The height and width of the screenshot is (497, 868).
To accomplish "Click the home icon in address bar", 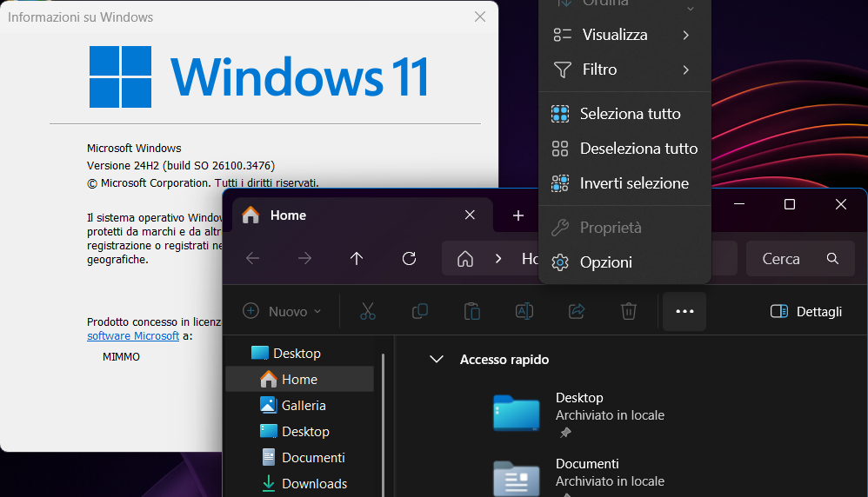I will point(465,259).
